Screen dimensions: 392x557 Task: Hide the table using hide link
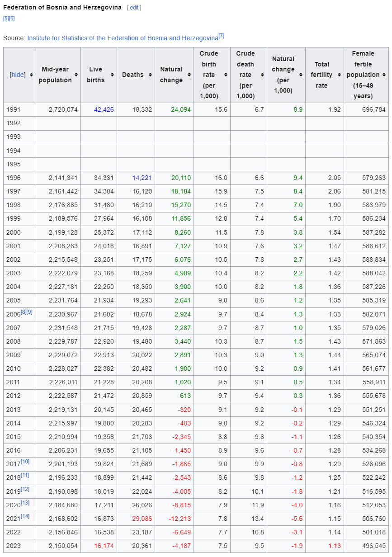pyautogui.click(x=18, y=75)
